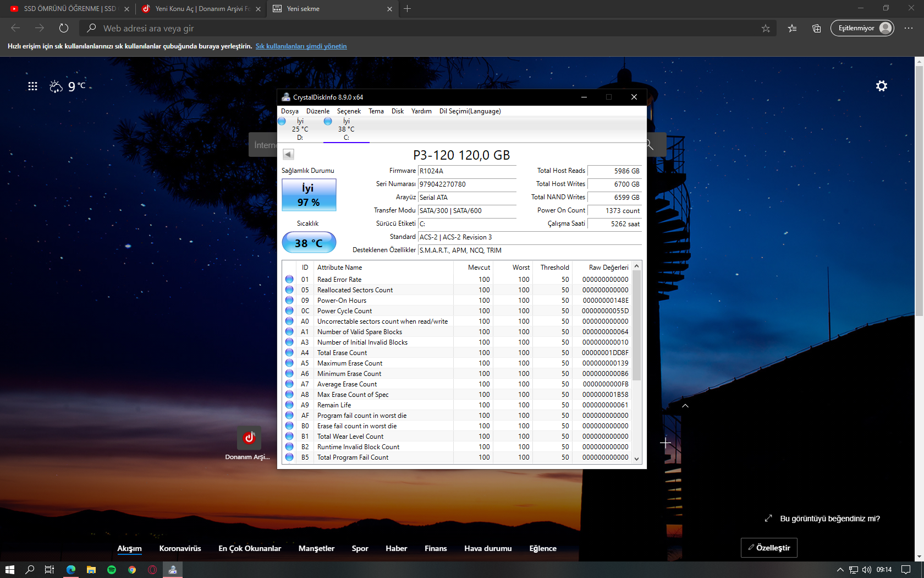Screen dimensions: 924x578
Task: Click the attribute list scroll down arrow
Action: 637,459
